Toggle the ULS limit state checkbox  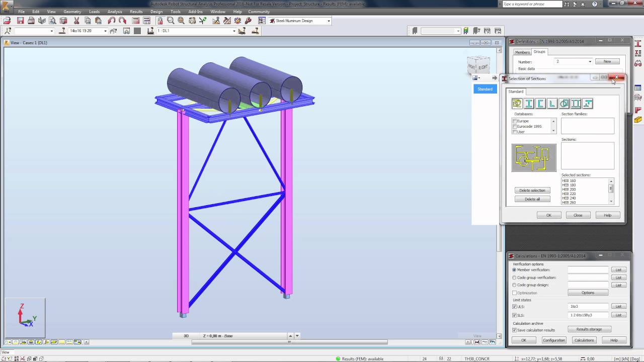[x=514, y=306]
